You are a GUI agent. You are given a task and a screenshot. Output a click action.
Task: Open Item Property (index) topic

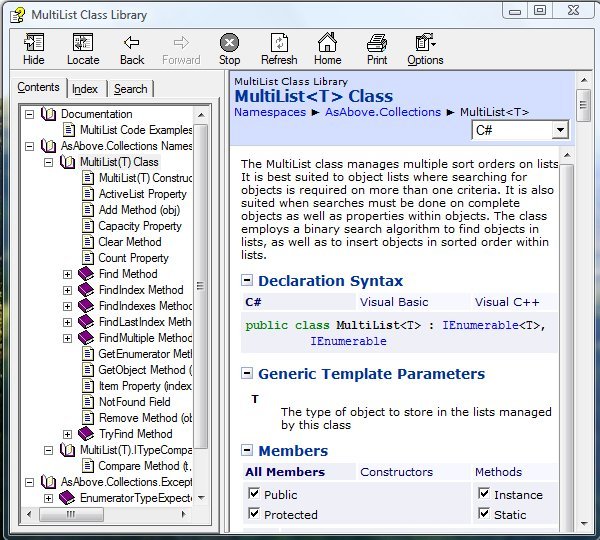tap(145, 386)
